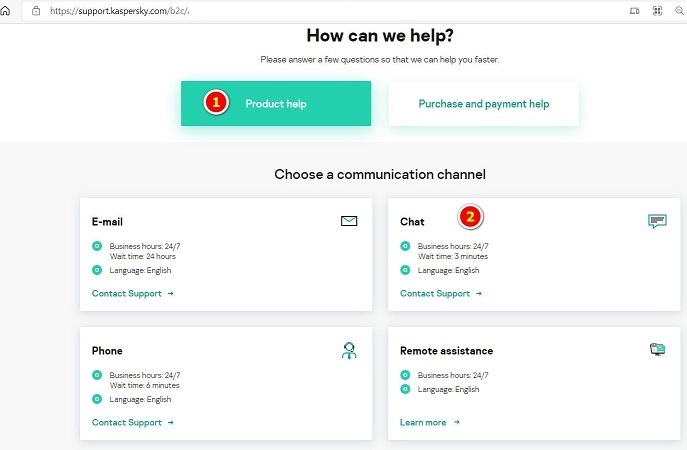687x450 pixels.
Task: Click the E-mail envelope icon
Action: (x=349, y=221)
